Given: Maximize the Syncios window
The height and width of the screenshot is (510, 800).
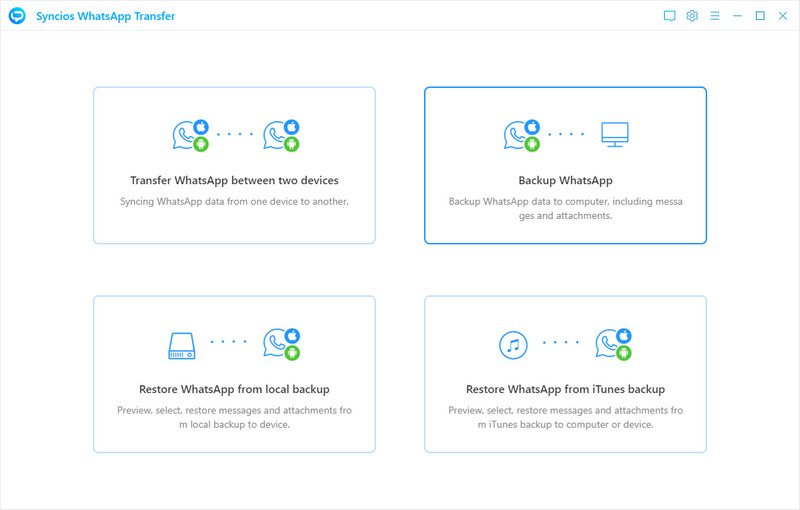Looking at the screenshot, I should click(760, 16).
